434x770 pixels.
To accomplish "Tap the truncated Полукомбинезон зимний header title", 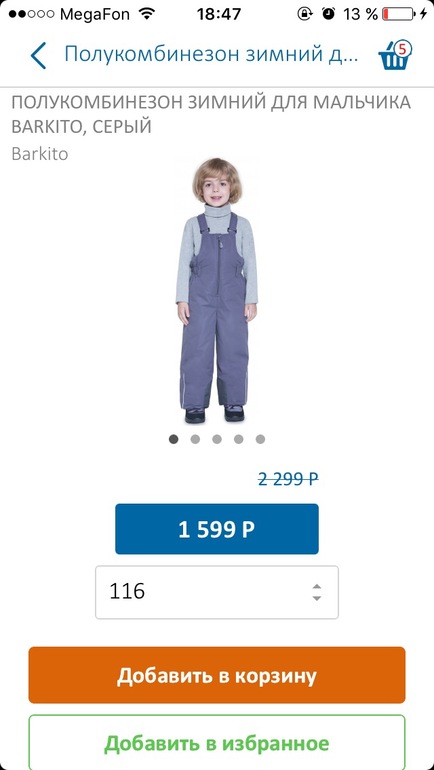I will [212, 54].
